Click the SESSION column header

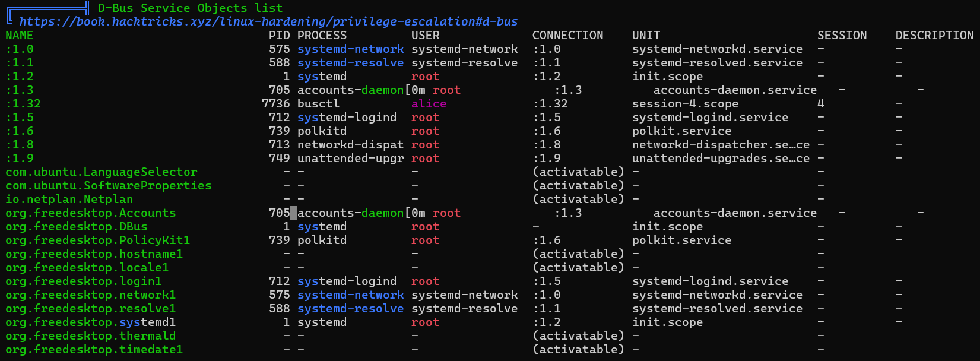(x=842, y=36)
